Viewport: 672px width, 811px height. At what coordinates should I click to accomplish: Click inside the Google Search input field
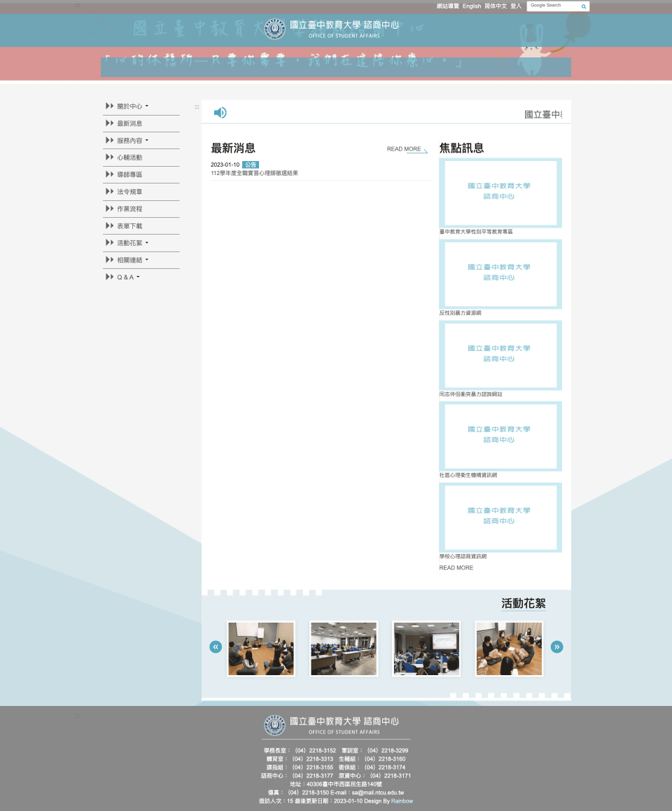(x=553, y=6)
